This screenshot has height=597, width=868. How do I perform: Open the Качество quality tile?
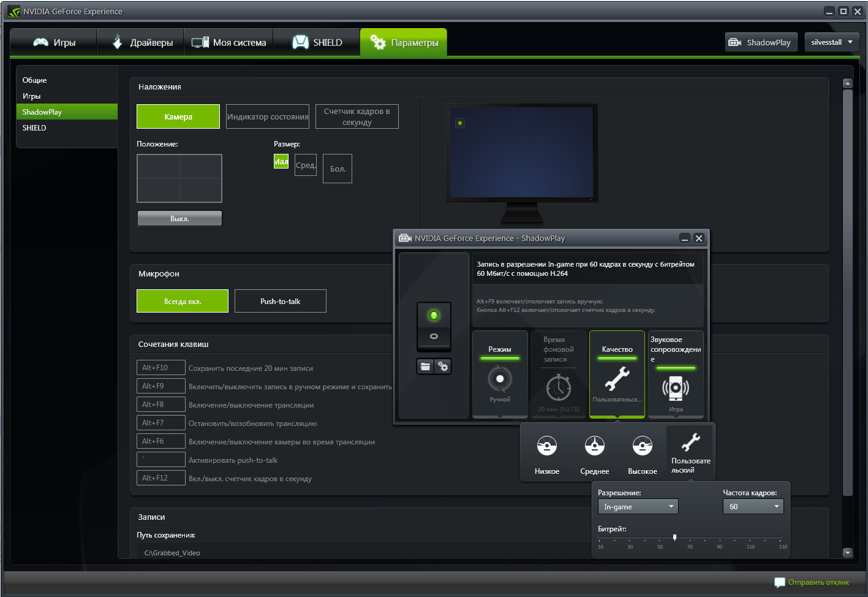617,374
